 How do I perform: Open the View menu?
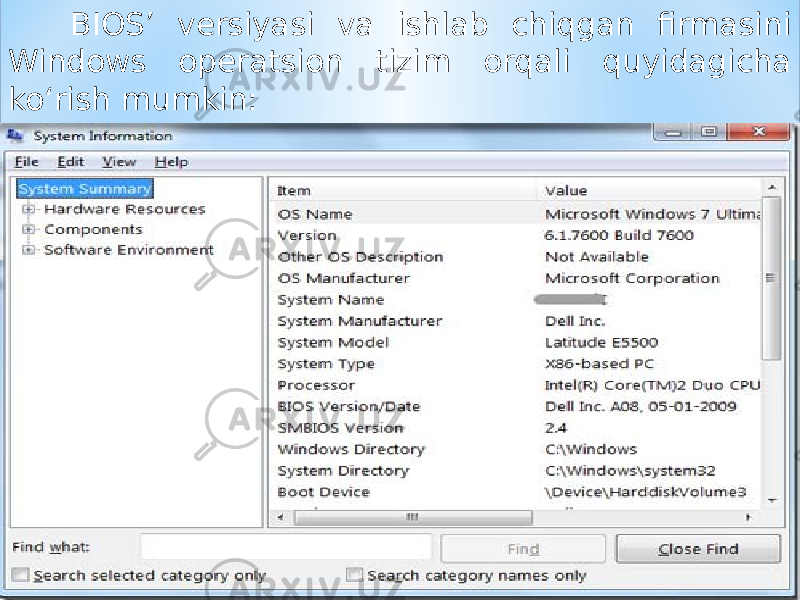119,162
